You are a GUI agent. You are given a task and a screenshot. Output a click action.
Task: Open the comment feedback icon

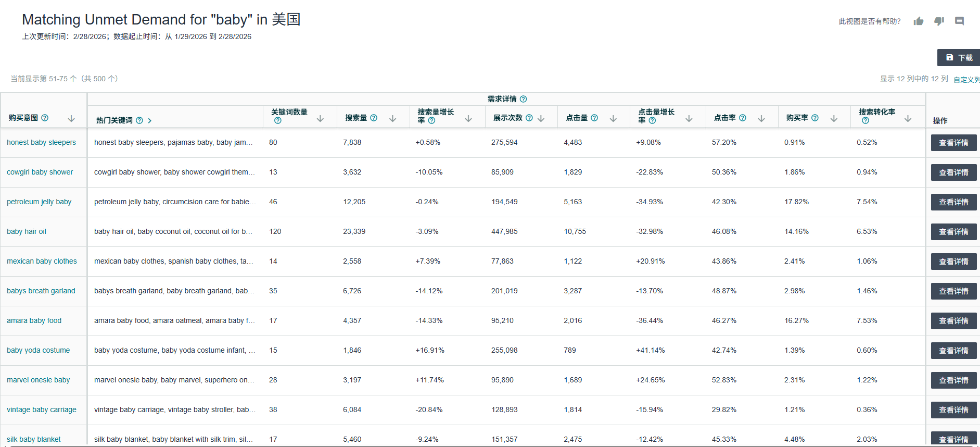click(x=959, y=21)
